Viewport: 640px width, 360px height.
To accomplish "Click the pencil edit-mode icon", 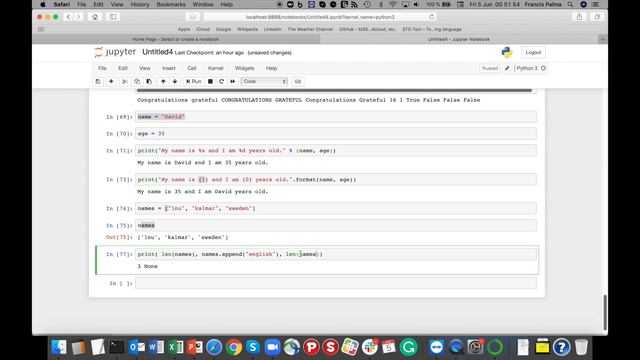I will [x=507, y=68].
